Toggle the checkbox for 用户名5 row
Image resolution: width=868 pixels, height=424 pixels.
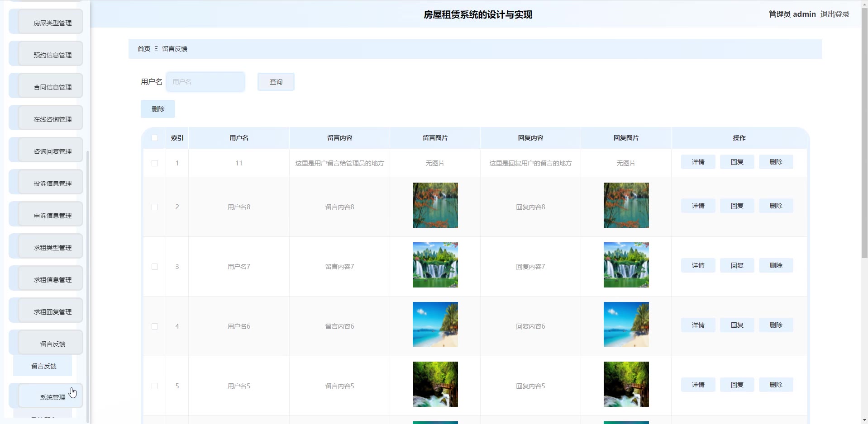155,386
